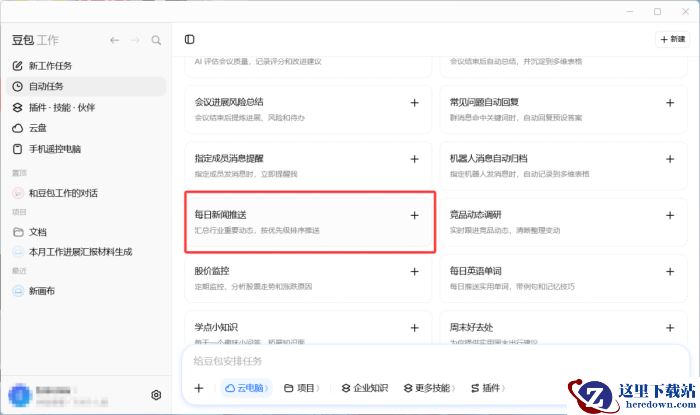Click the 常见问题自动回复 card title
This screenshot has height=415, width=700.
pos(484,102)
